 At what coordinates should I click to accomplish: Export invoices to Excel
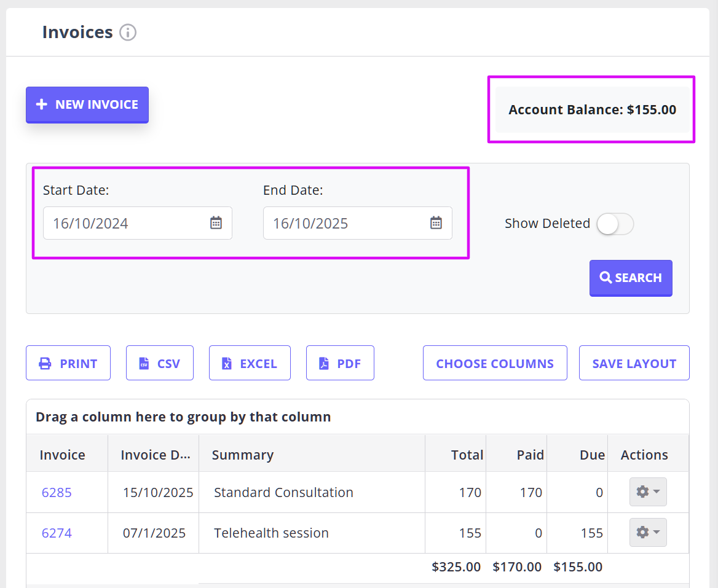click(250, 363)
